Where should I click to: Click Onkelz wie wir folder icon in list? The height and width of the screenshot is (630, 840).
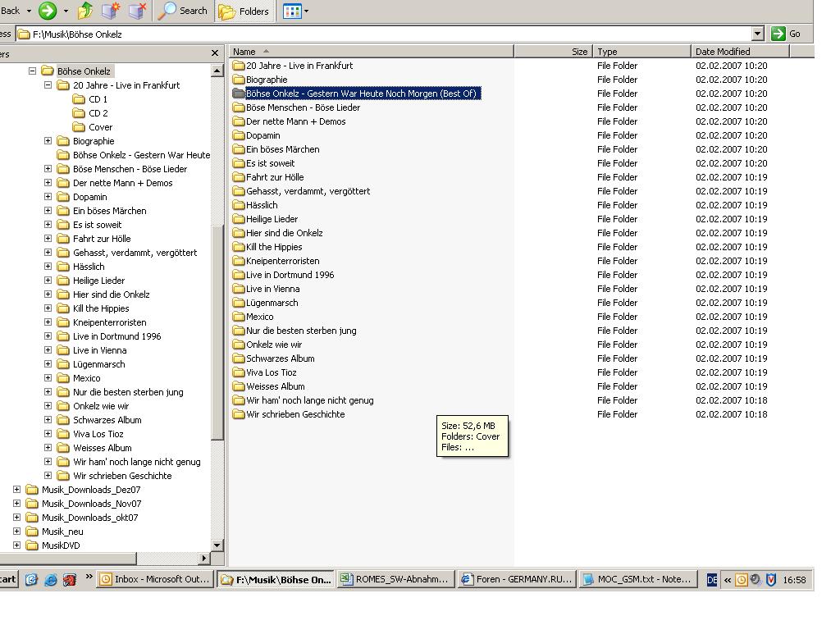(239, 344)
